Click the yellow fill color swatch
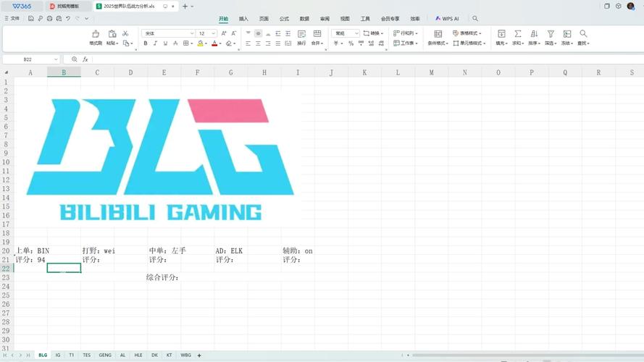 [x=200, y=43]
